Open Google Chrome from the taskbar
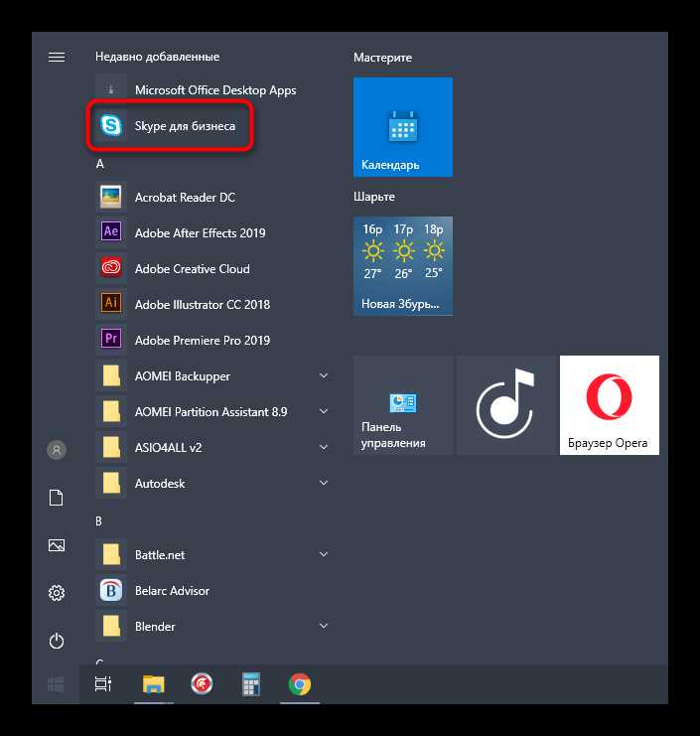Screen dimensions: 700x736 (x=300, y=684)
